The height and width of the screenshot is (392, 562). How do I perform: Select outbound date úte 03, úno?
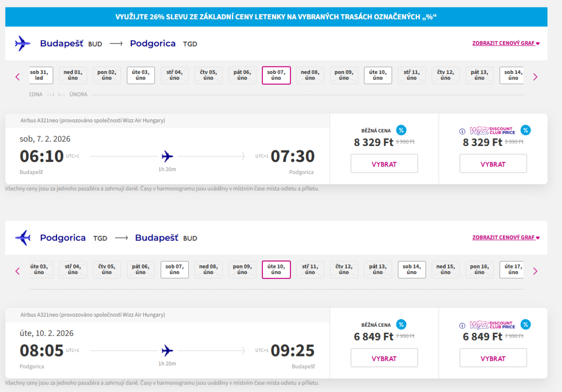[x=140, y=75]
